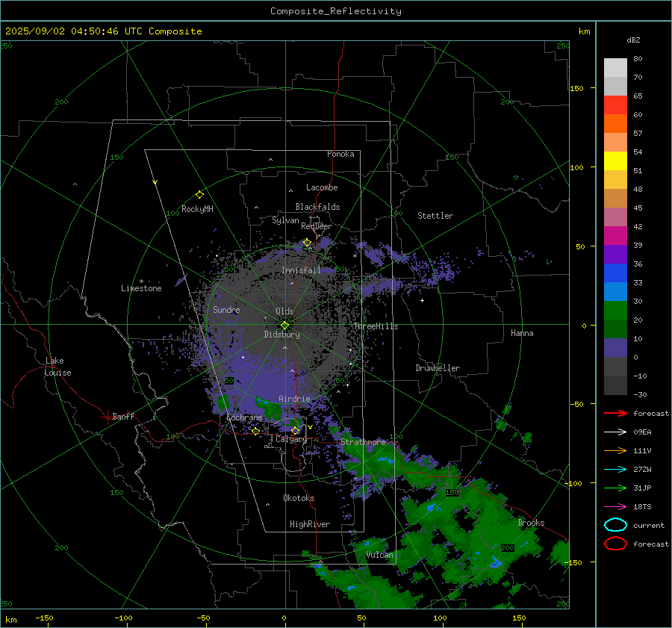
Task: Click the Vulcan city label
Action: pyautogui.click(x=379, y=555)
